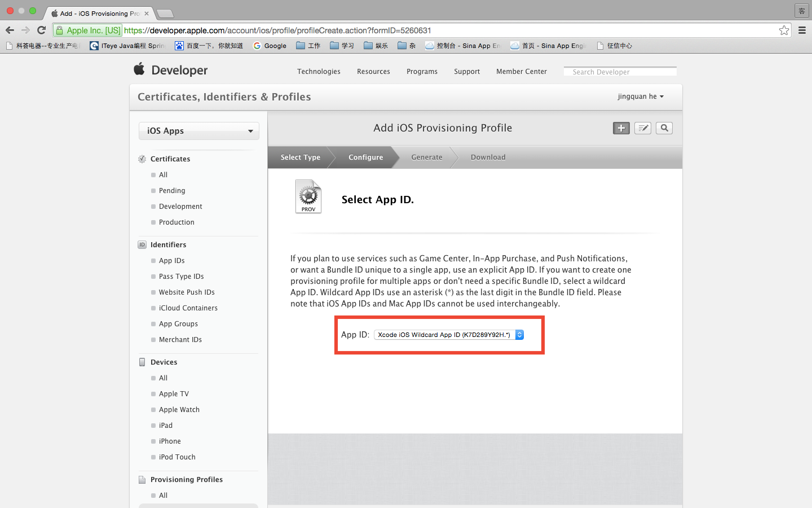Select All under Certificates
Screen dimensions: 812x508
click(x=163, y=175)
